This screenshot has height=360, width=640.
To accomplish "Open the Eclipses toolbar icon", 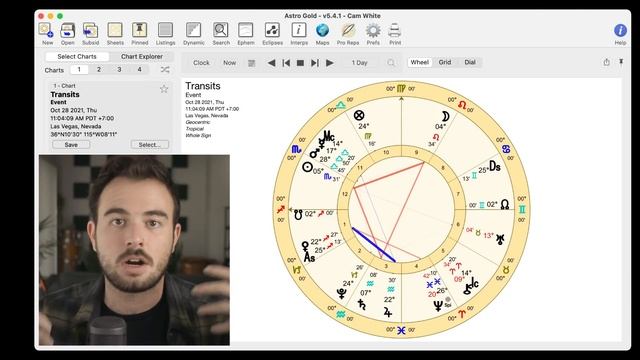I will pyautogui.click(x=272, y=30).
